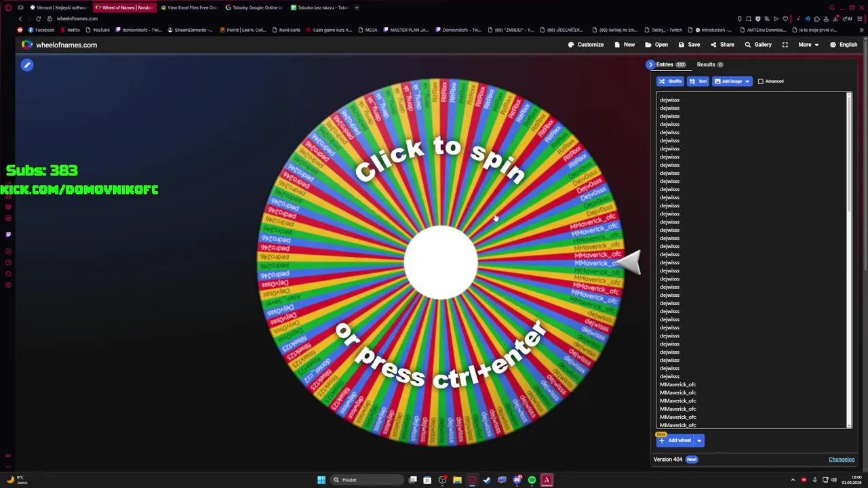
Task: Go back with the browser back arrow
Action: (20, 18)
